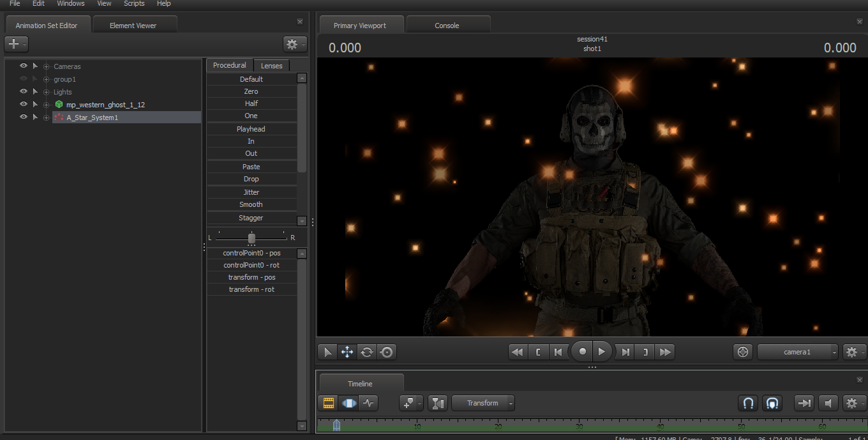Activate the move manipulator tool
The width and height of the screenshot is (868, 440).
click(x=347, y=352)
